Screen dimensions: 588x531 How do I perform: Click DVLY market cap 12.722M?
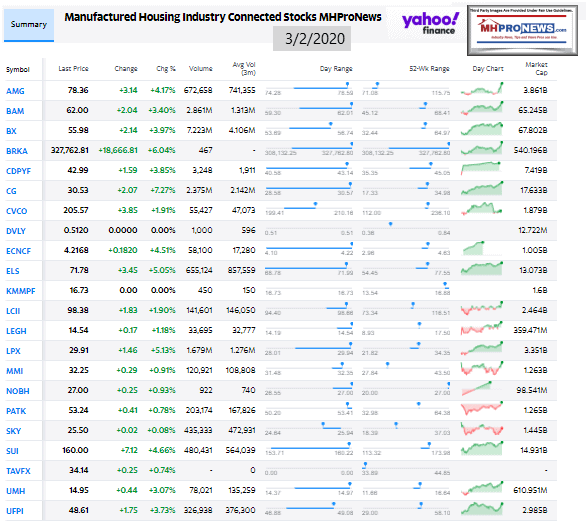pyautogui.click(x=532, y=230)
